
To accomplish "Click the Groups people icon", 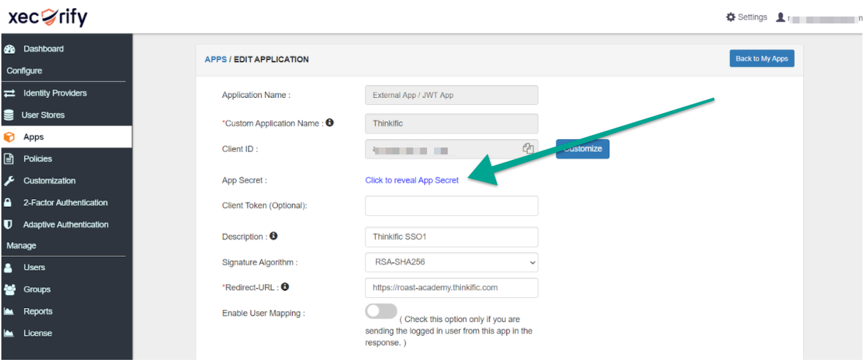I will pyautogui.click(x=9, y=290).
